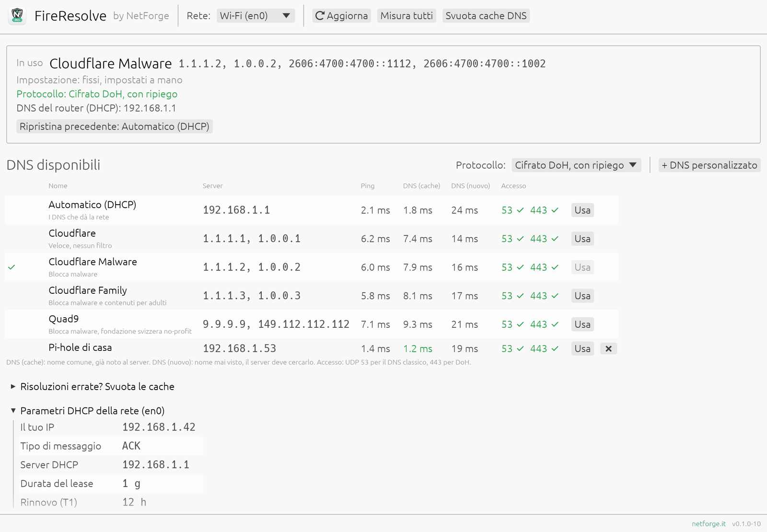
Task: Select the Cloudflare Family row name
Action: coord(88,290)
